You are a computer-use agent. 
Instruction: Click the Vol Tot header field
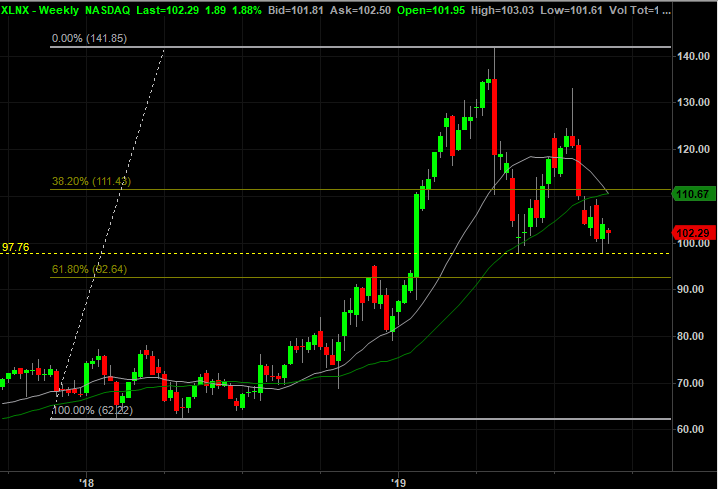click(640, 10)
